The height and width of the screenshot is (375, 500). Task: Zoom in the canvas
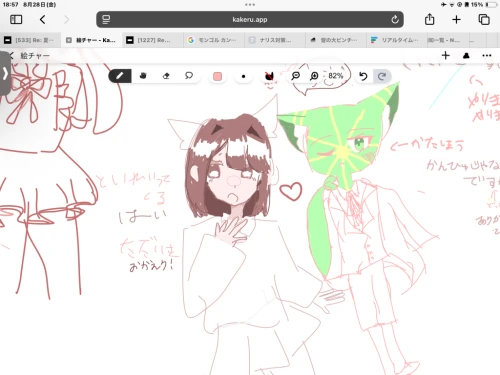click(314, 76)
